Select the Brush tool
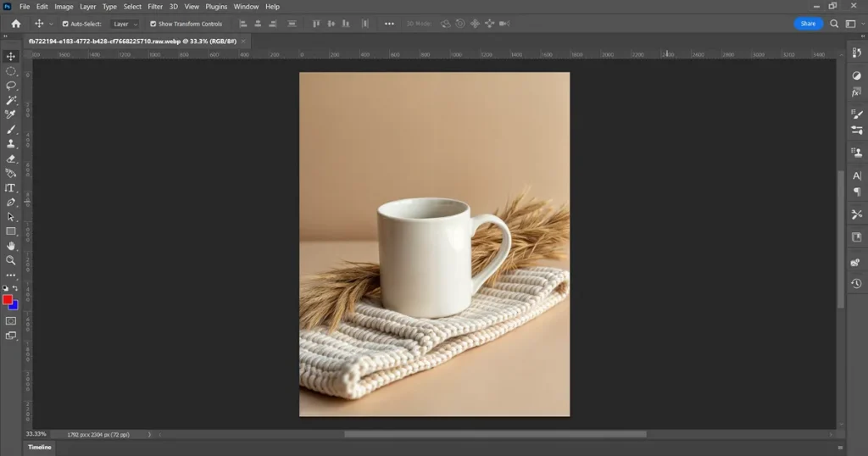The image size is (868, 456). [10, 130]
